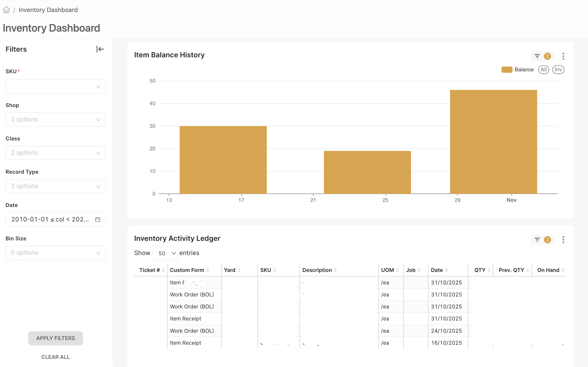This screenshot has width=588, height=367.
Task: Open Inventory Activity Ledger kebab menu
Action: pyautogui.click(x=563, y=240)
